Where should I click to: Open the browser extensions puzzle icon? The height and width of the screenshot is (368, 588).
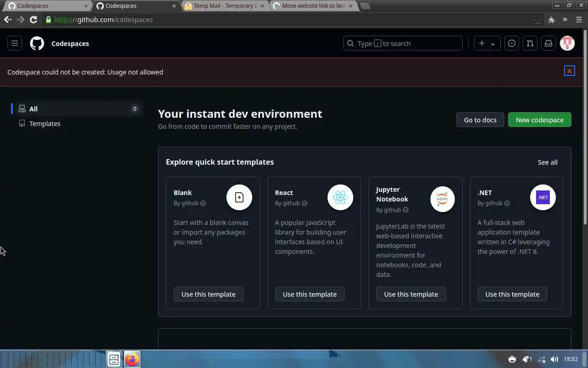pos(552,19)
